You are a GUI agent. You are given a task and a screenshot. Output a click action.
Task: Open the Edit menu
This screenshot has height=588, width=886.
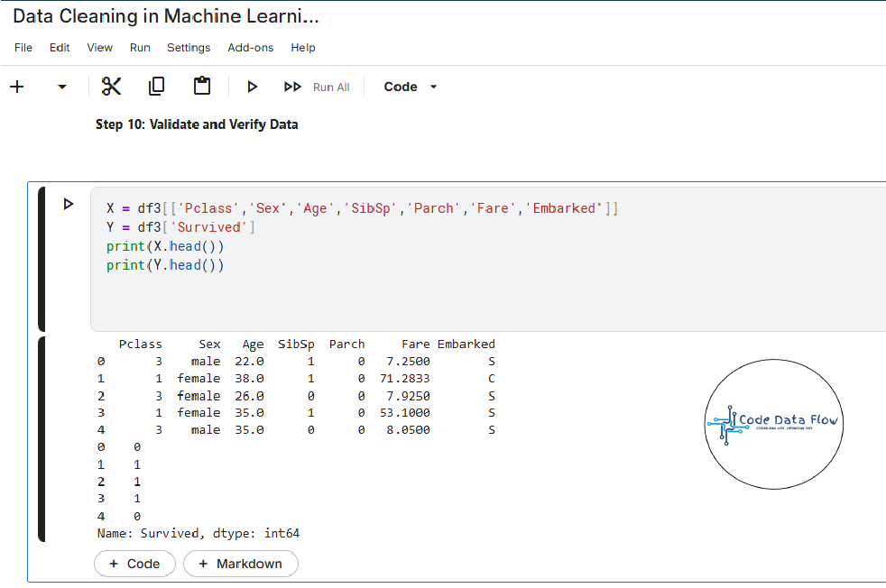(x=60, y=48)
